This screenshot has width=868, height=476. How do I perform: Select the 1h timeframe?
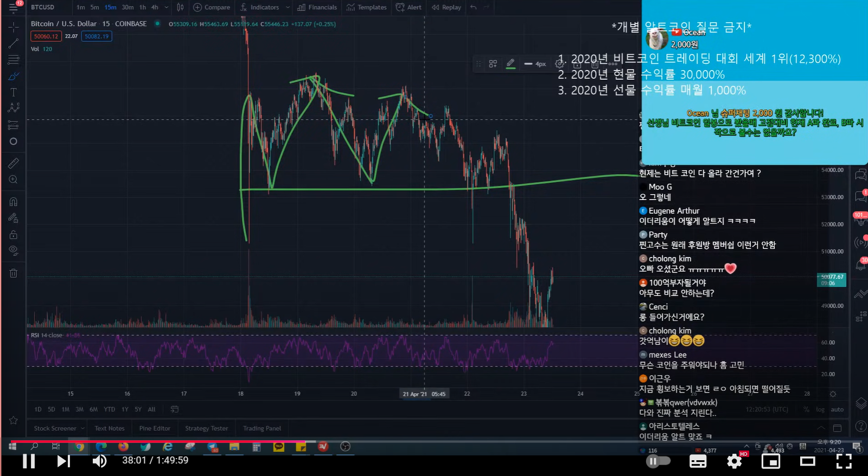point(143,7)
